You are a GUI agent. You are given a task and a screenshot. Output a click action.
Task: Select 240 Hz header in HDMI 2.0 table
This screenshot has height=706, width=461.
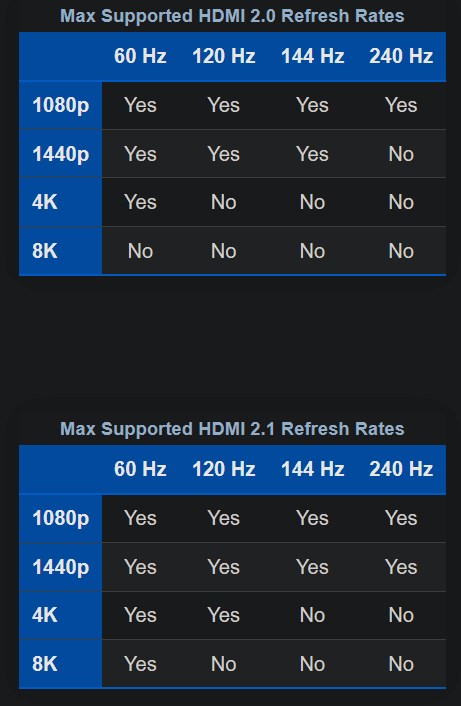pyautogui.click(x=401, y=56)
